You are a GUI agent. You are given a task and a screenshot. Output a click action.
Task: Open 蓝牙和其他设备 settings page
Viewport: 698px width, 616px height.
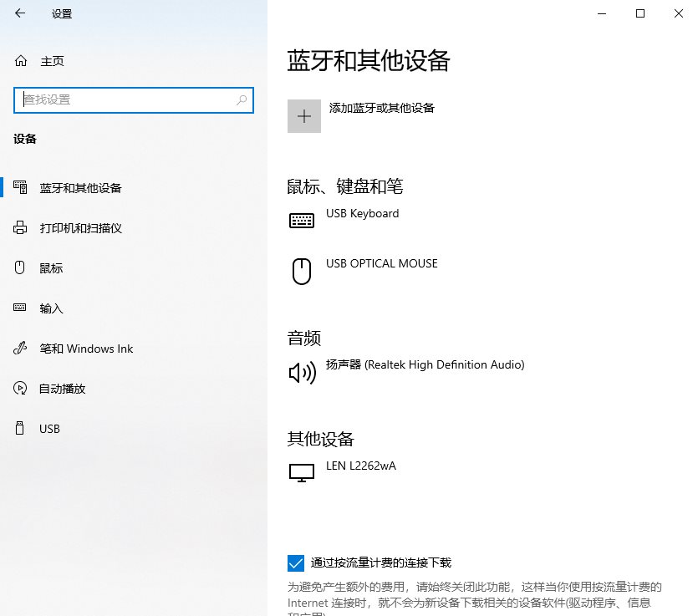click(x=134, y=188)
